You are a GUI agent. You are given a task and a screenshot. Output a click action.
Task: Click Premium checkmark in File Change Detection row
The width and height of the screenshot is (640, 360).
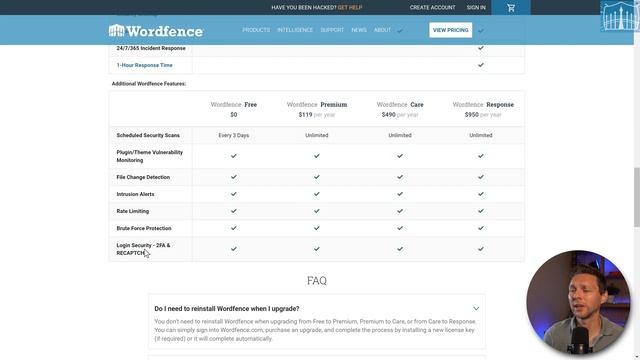(x=317, y=177)
